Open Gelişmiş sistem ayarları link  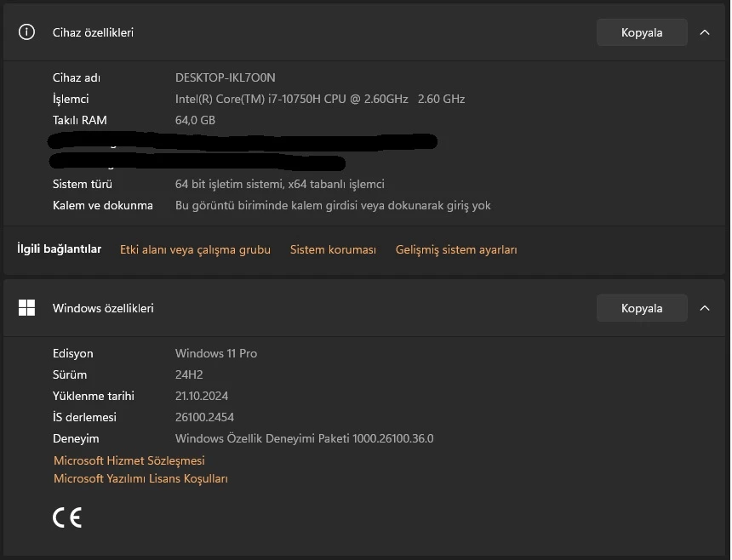(x=456, y=249)
